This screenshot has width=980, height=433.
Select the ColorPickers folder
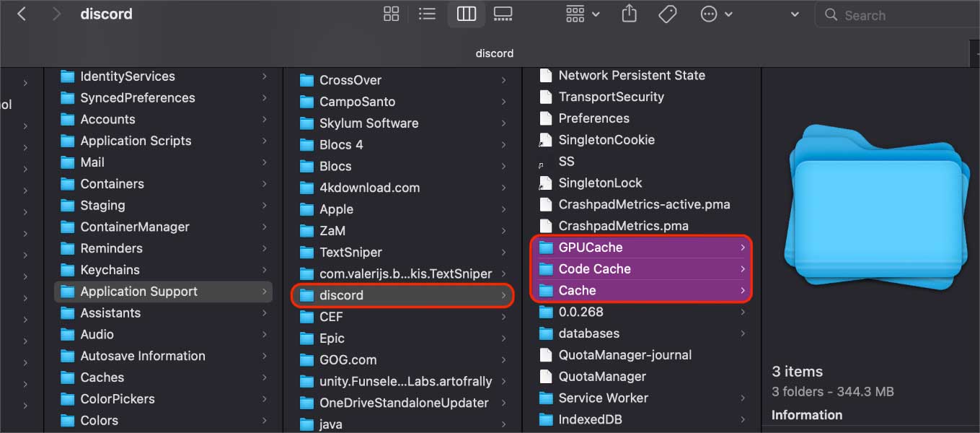coord(163,399)
